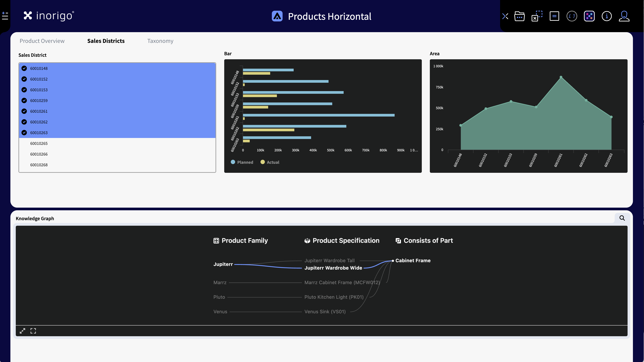644x362 pixels.
Task: Toggle the Planned legend color dot
Action: pyautogui.click(x=233, y=162)
